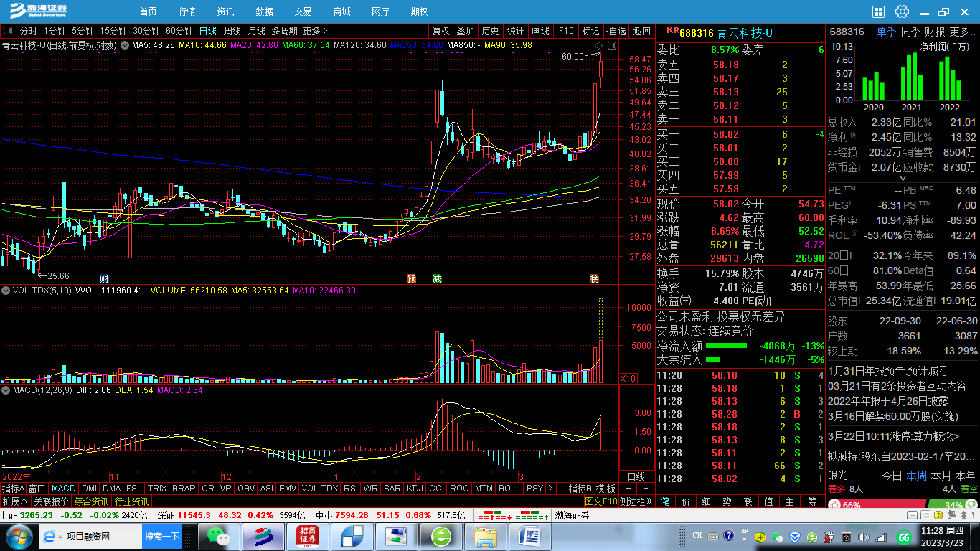
Task: Select 5分钟 chart period
Action: tap(83, 31)
